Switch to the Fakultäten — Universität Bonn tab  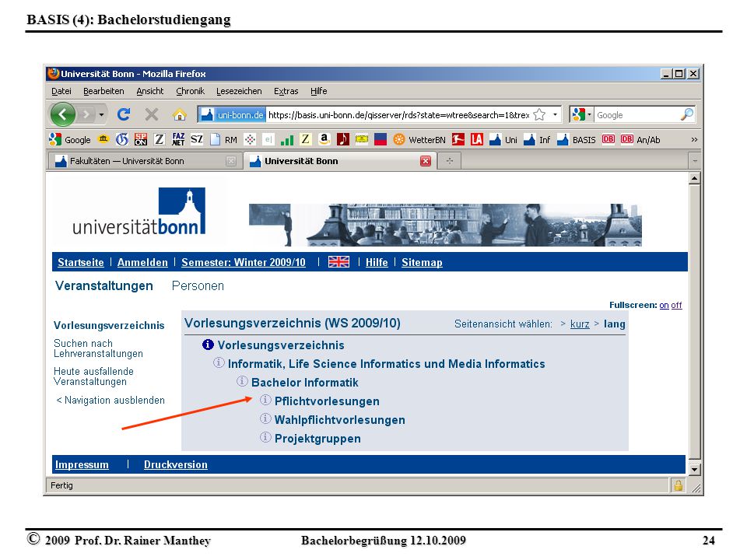click(146, 161)
